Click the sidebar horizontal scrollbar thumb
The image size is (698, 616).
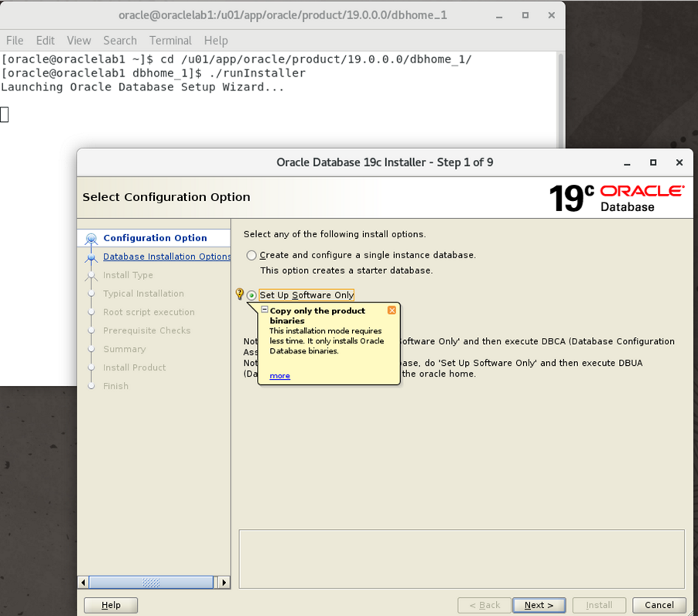pyautogui.click(x=151, y=582)
